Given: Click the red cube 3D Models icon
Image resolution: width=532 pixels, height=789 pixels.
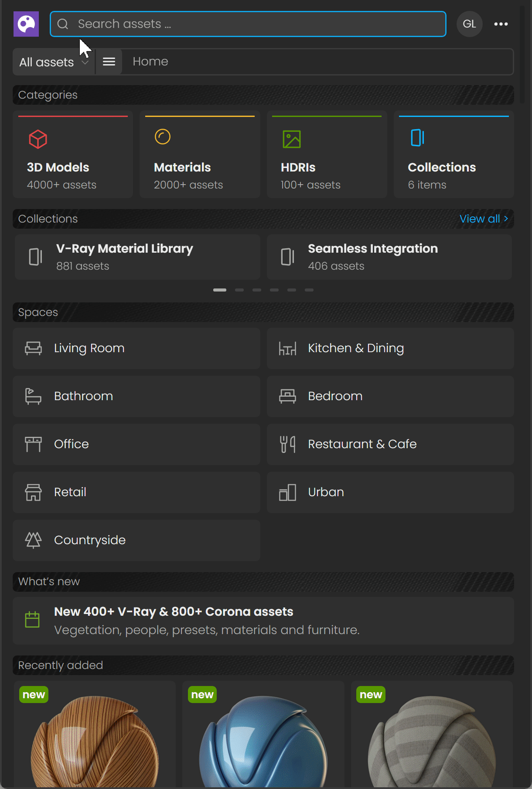Looking at the screenshot, I should 38,139.
